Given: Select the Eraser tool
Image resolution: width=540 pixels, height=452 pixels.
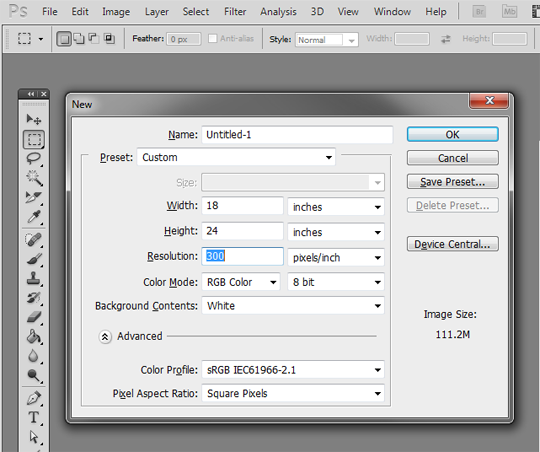Looking at the screenshot, I should click(34, 317).
